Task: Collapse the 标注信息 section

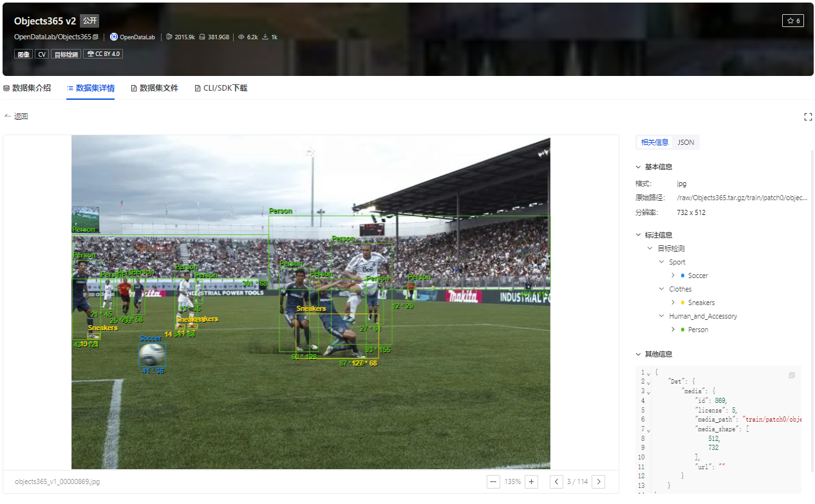Action: pos(639,235)
